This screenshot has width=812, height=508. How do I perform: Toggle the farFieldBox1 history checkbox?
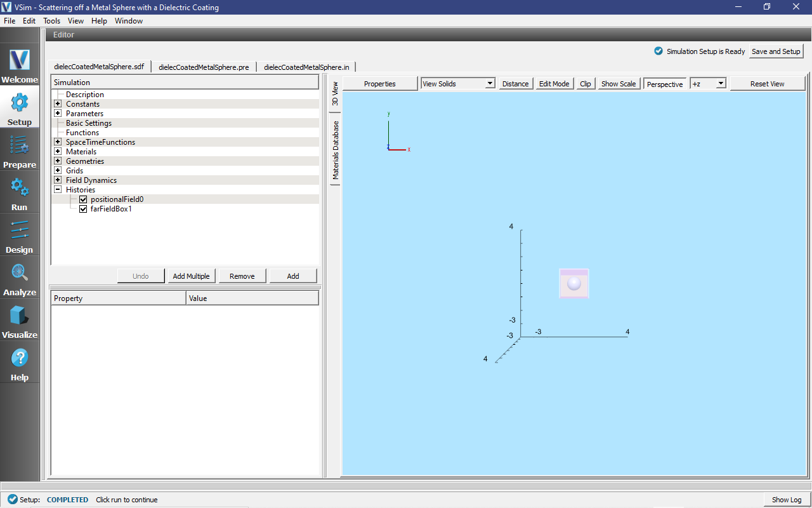(x=83, y=209)
